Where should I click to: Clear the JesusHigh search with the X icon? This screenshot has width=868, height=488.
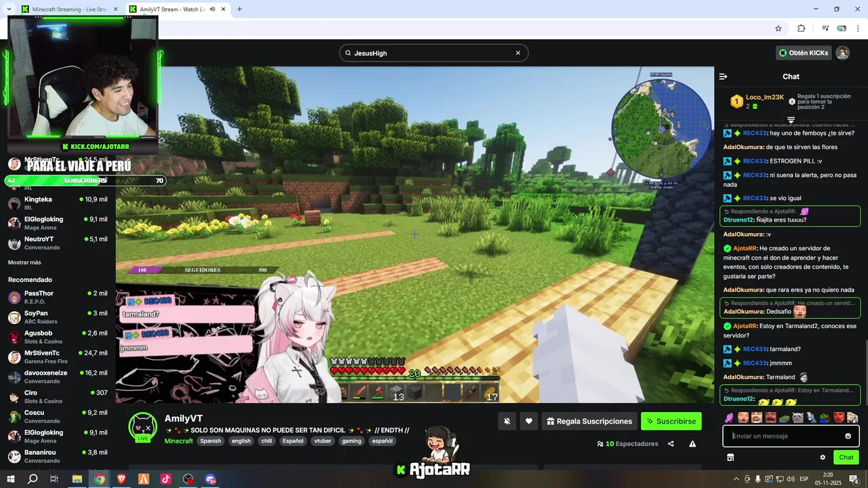[518, 53]
